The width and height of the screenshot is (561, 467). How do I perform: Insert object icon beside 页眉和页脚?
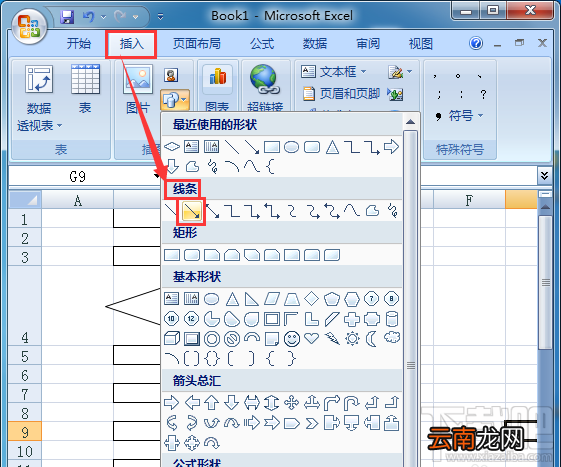395,94
